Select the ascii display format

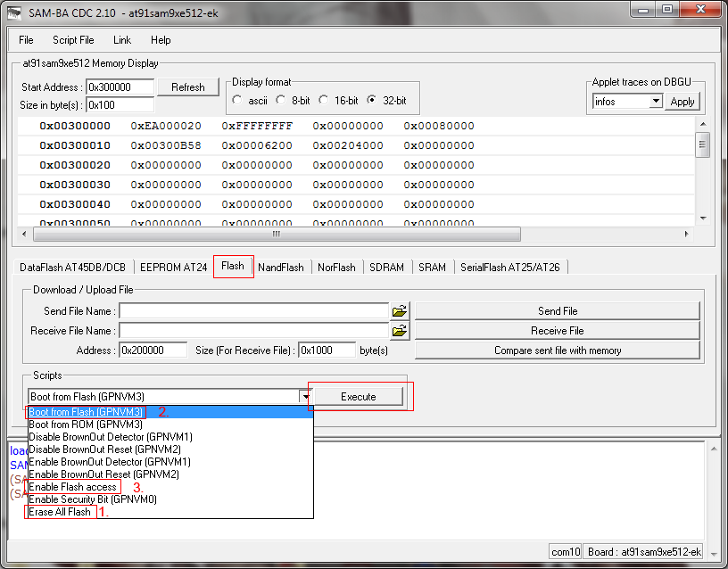237,100
